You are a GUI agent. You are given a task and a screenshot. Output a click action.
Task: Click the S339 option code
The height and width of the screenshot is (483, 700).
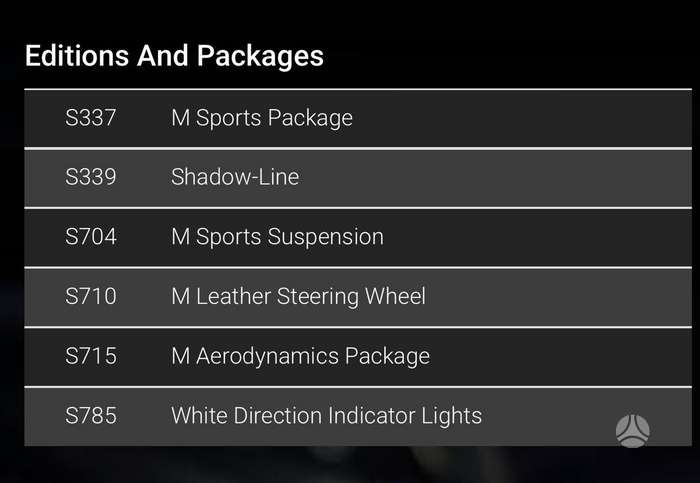pyautogui.click(x=91, y=177)
